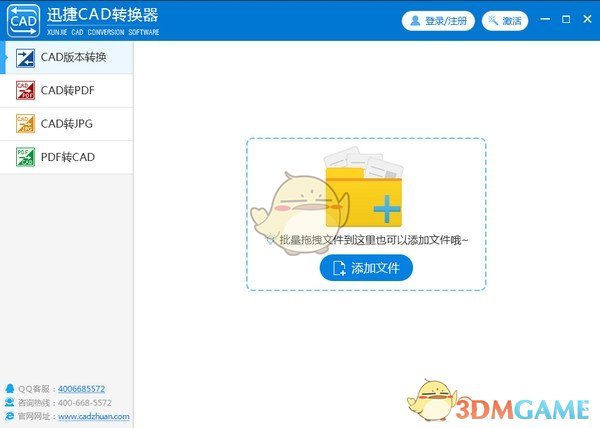The image size is (600, 428).
Task: Click the browser icon beside 官网网址
Action: [x=10, y=416]
